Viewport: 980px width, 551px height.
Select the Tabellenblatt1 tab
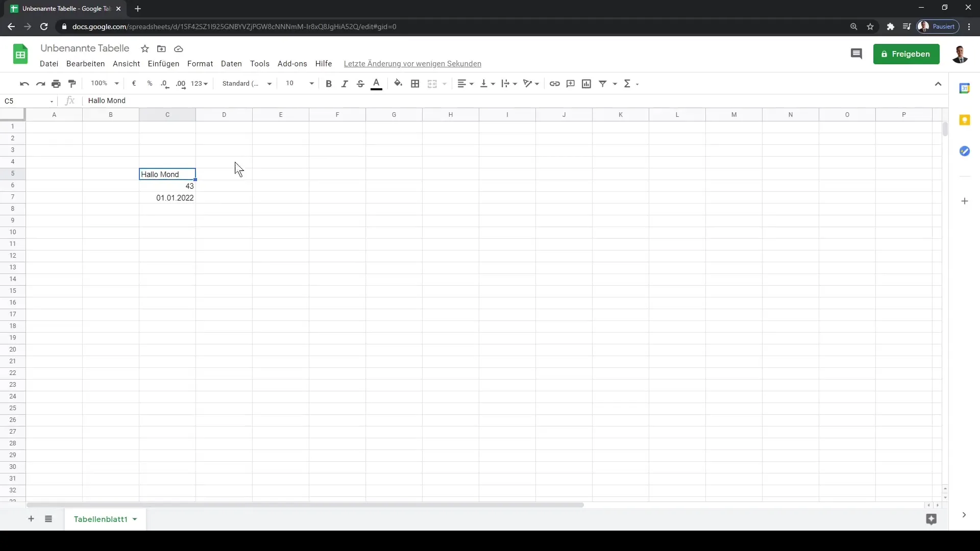coord(101,519)
